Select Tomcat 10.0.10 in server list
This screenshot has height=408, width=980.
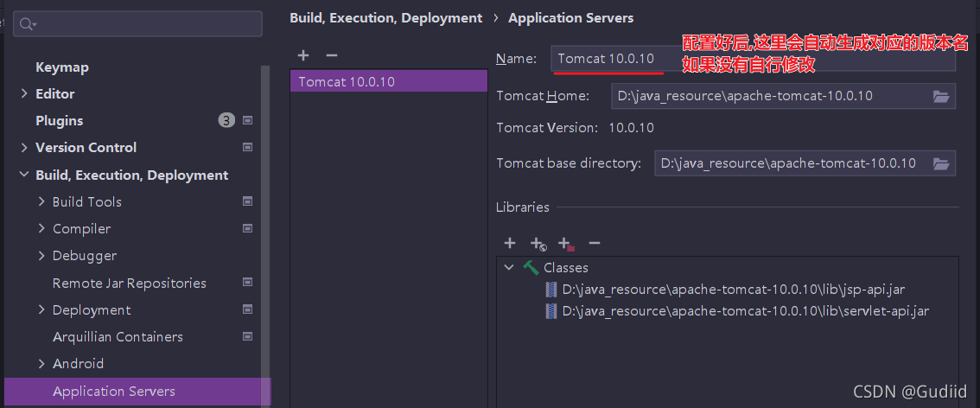coord(389,81)
